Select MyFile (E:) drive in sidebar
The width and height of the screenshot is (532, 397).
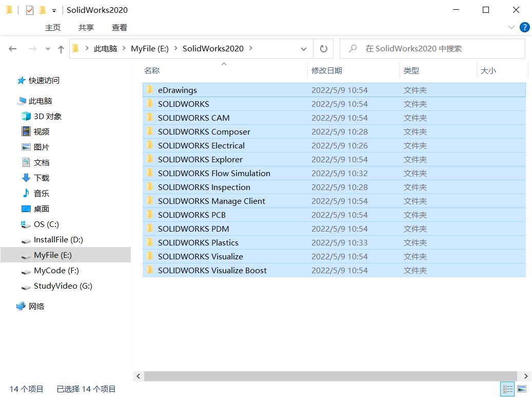(66, 255)
